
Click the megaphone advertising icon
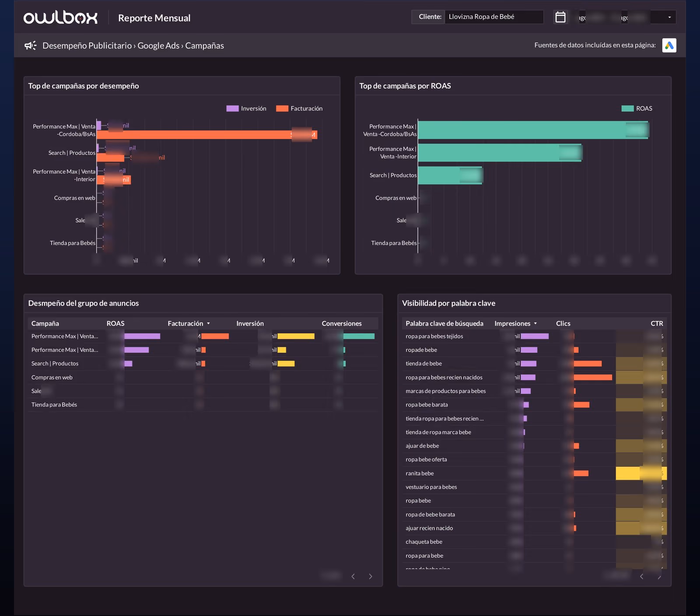tap(30, 45)
